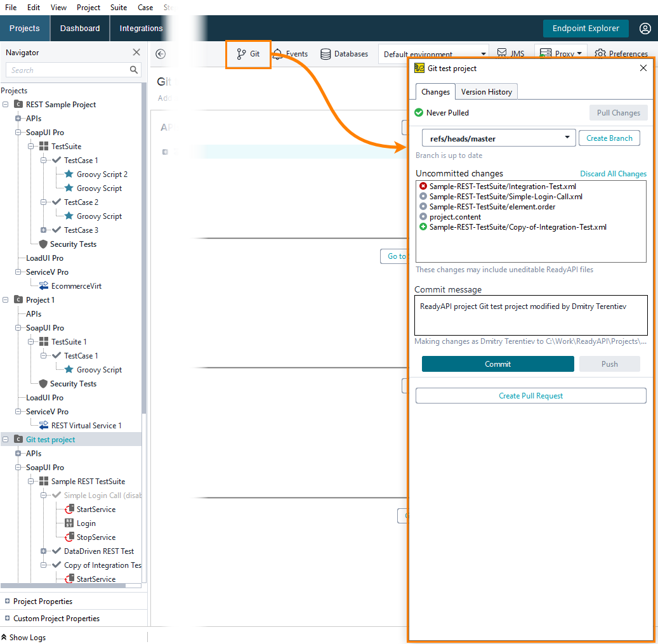Open the Events bell icon
This screenshot has height=644, width=658.
(x=277, y=54)
